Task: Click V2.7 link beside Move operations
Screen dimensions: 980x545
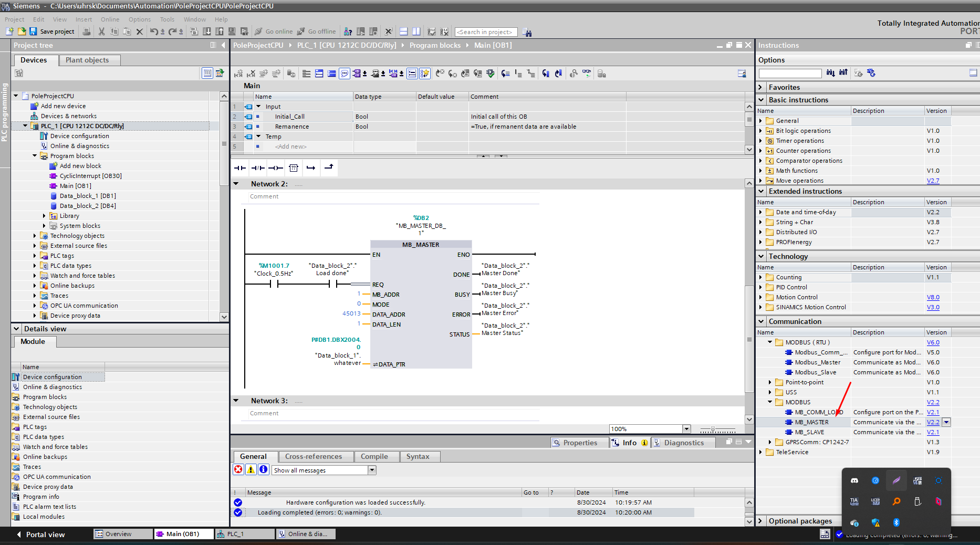Action: click(x=933, y=181)
